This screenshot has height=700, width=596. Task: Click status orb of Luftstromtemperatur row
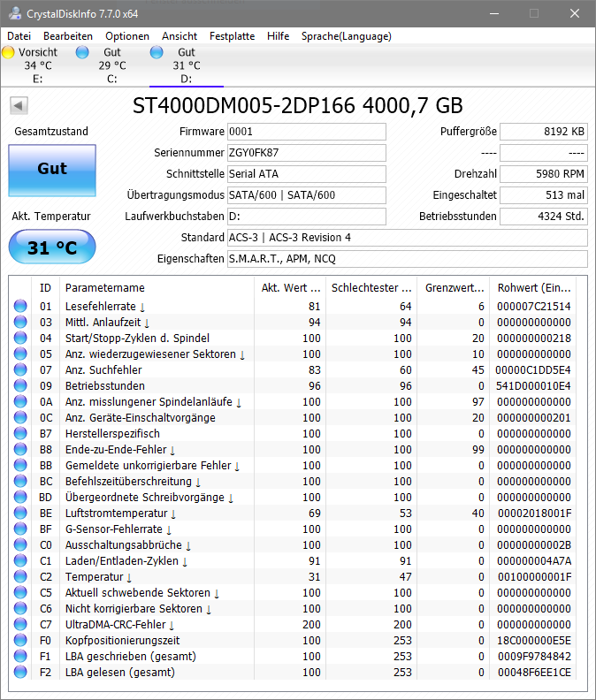20,513
